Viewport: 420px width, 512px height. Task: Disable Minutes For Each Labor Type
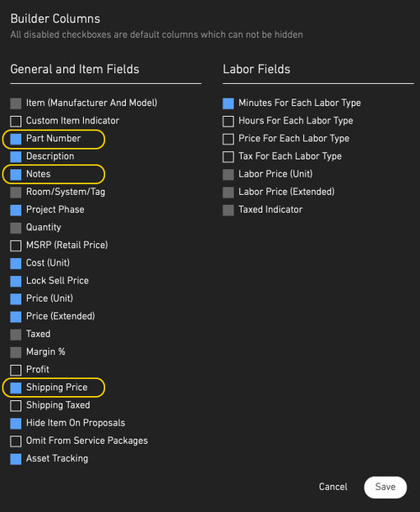tap(228, 103)
